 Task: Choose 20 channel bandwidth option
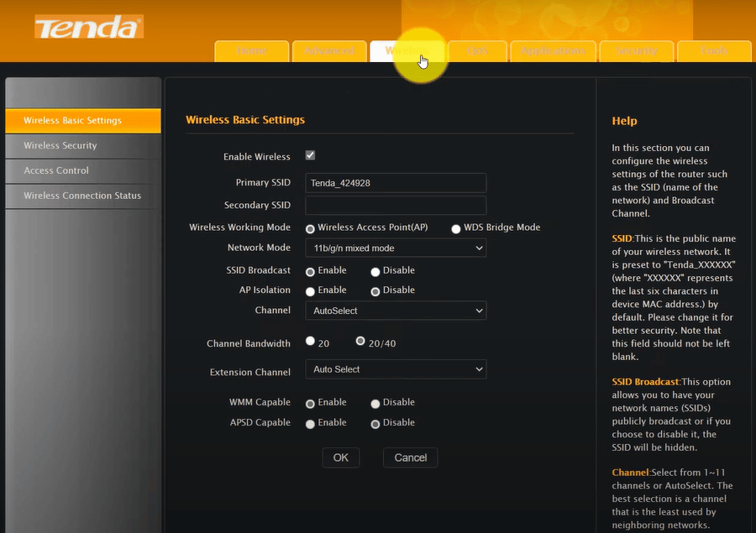(x=310, y=341)
